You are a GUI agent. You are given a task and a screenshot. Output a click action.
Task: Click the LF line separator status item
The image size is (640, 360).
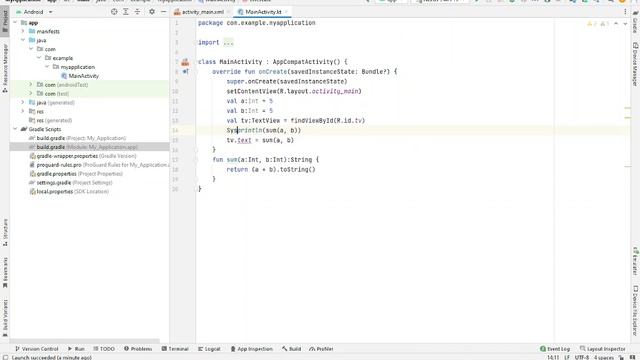pos(567,358)
